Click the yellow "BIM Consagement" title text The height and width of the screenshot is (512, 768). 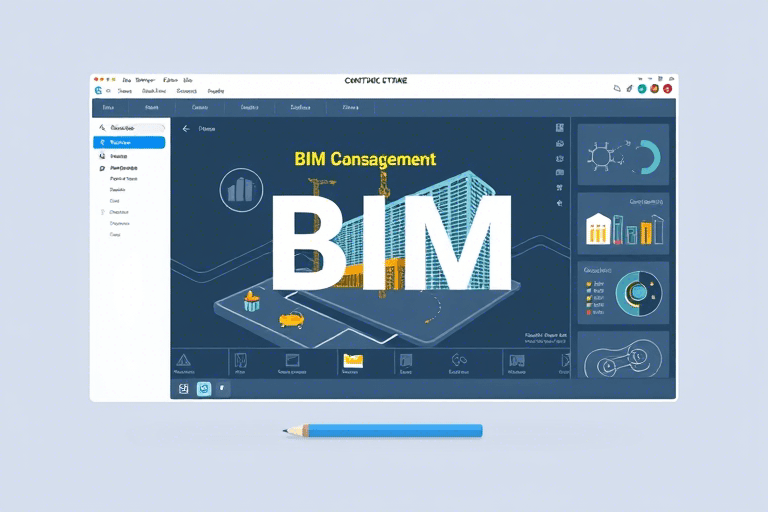pyautogui.click(x=365, y=159)
